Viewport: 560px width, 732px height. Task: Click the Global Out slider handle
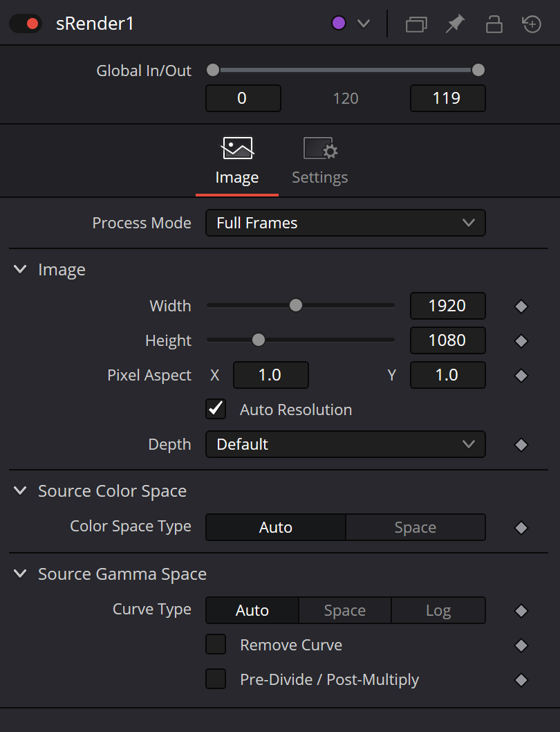[478, 70]
